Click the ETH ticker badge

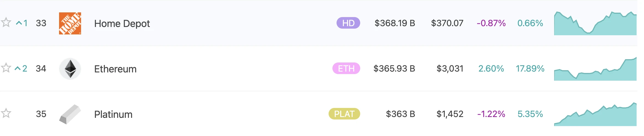pos(346,69)
